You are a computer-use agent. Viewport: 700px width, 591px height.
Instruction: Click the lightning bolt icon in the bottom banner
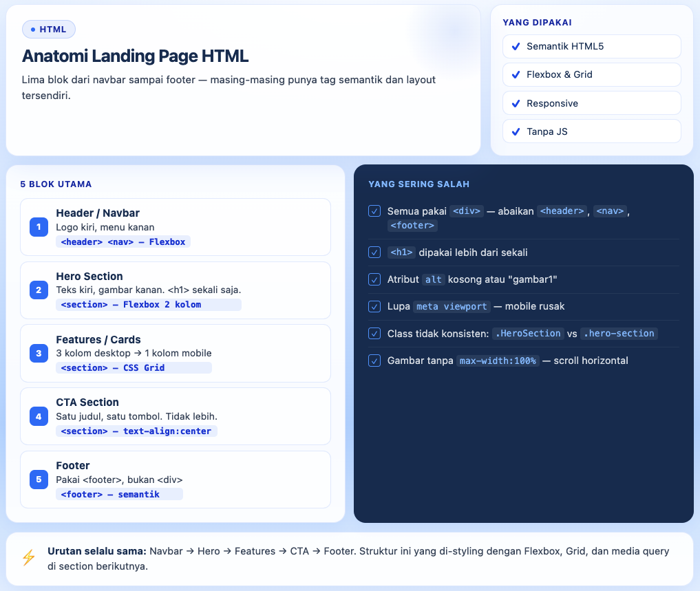pyautogui.click(x=28, y=559)
